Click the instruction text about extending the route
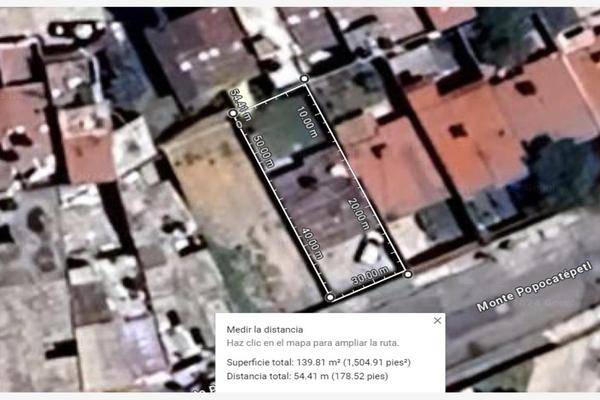 [312, 343]
